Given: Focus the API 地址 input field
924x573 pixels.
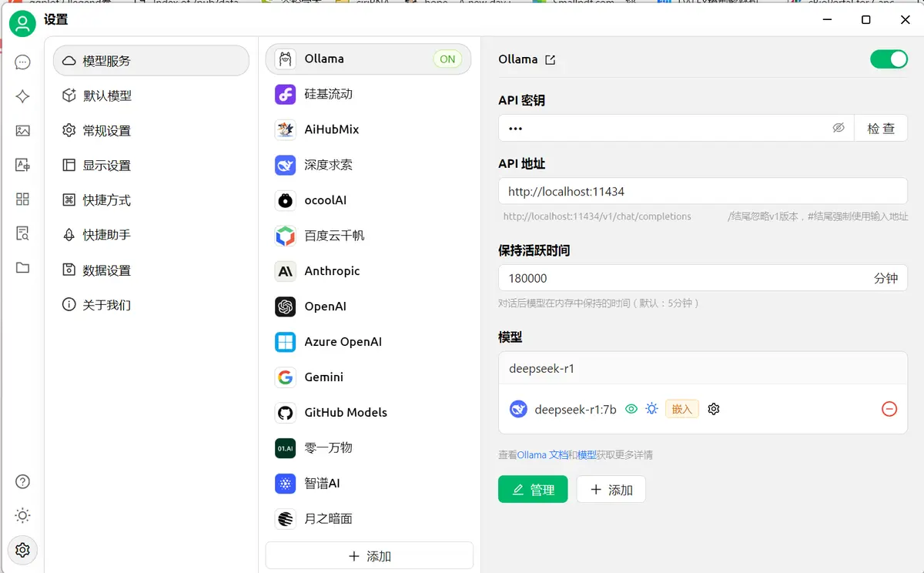Looking at the screenshot, I should click(703, 192).
